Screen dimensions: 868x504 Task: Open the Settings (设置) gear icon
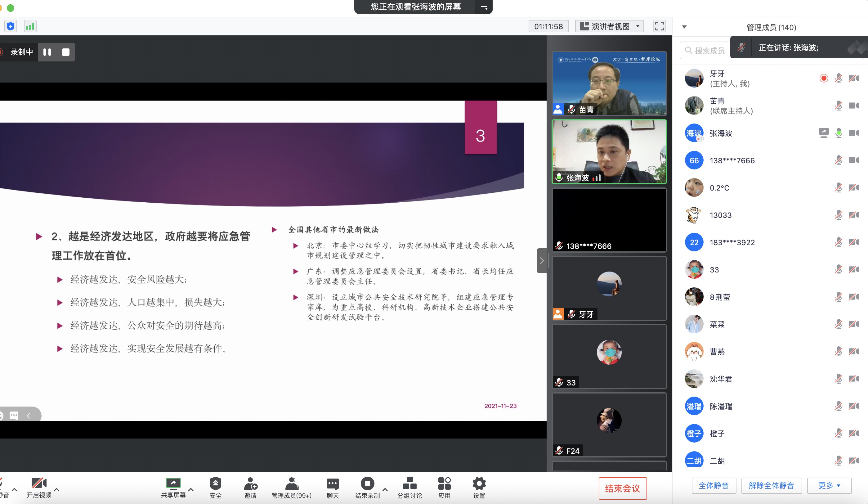(479, 483)
